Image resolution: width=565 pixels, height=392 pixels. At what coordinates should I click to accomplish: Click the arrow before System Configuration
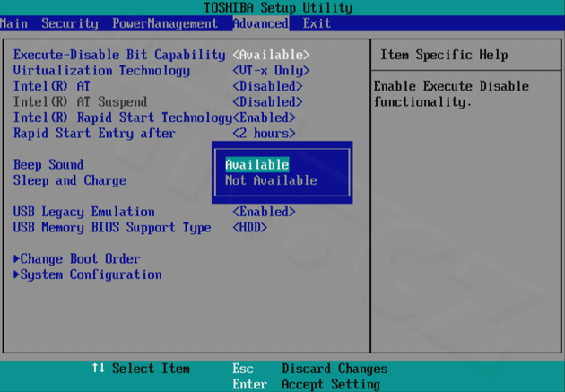click(x=16, y=274)
